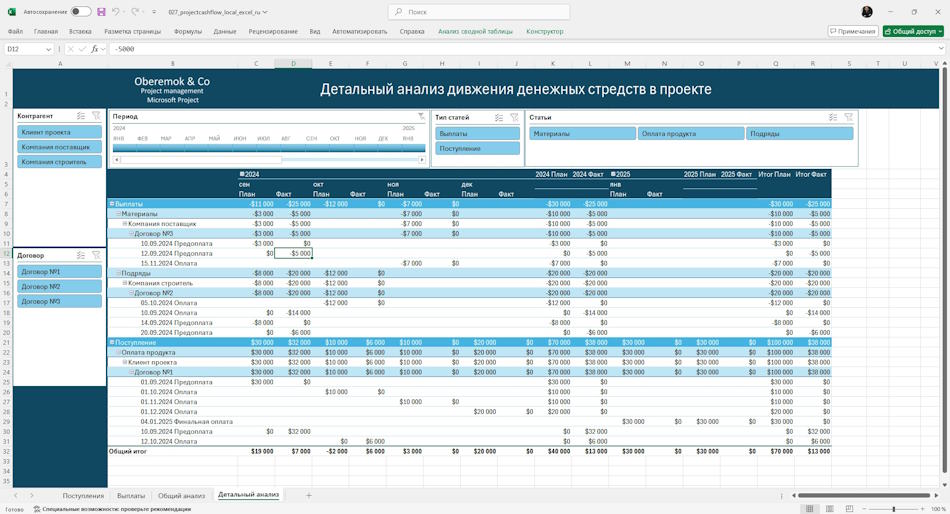Open the Name Box dropdown arrow
Screen dimensions: 950x514
pyautogui.click(x=48, y=49)
